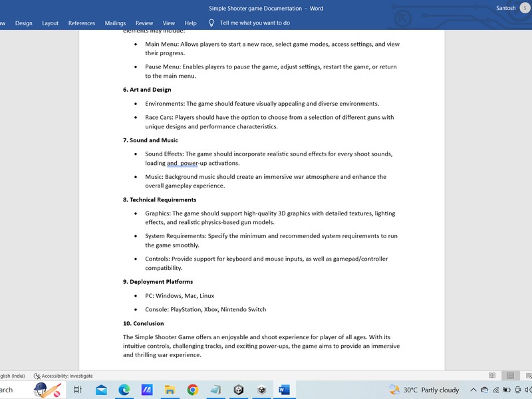The height and width of the screenshot is (399, 532).
Task: Click the cloud sync tray icon
Action: [485, 390]
